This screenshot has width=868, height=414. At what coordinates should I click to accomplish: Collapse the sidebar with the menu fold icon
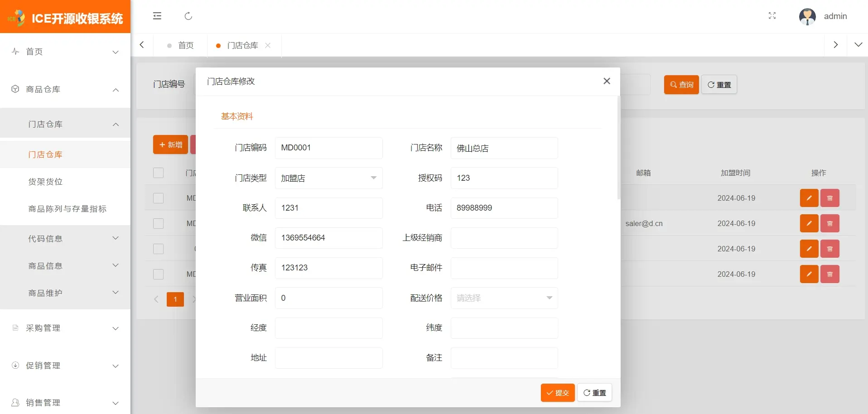157,16
